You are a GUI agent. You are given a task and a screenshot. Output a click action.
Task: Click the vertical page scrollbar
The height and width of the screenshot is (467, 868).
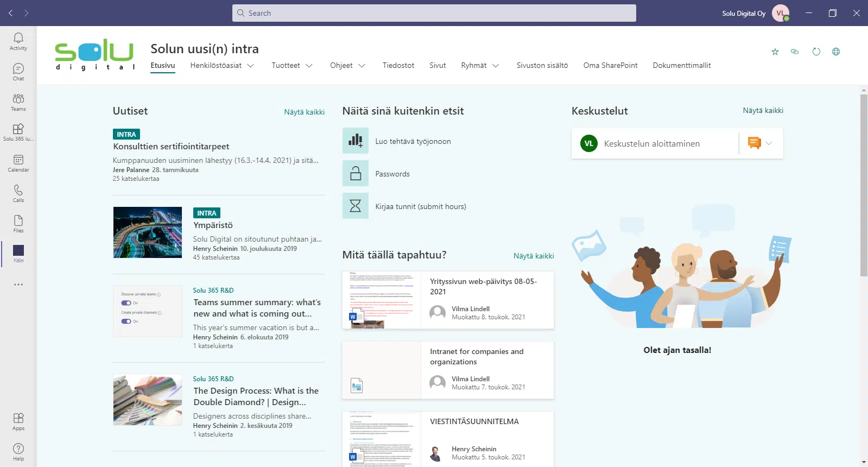tap(864, 185)
